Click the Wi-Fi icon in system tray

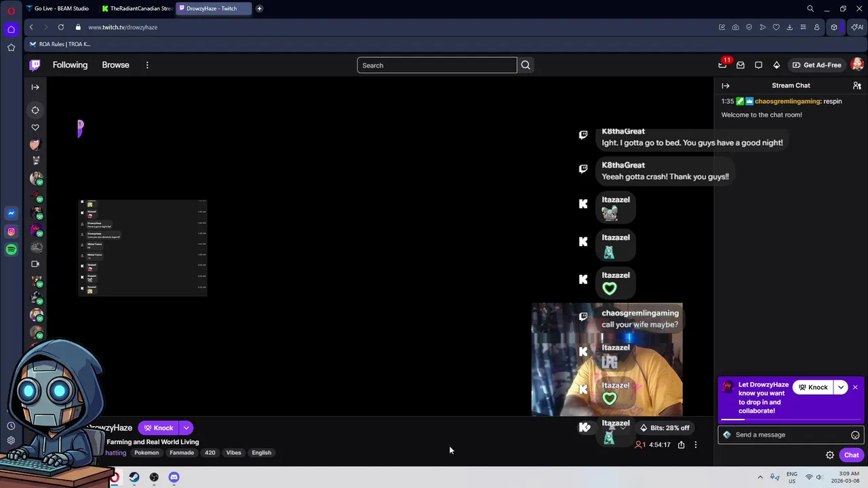coord(808,477)
